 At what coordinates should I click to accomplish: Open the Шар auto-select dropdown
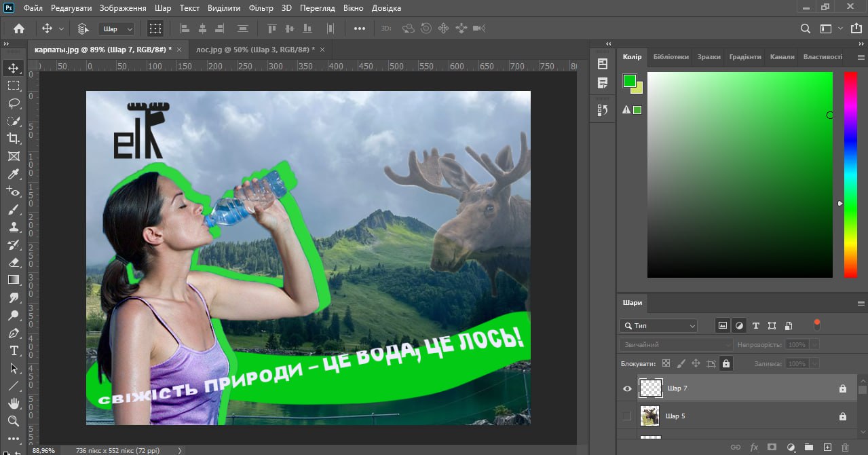(x=117, y=29)
